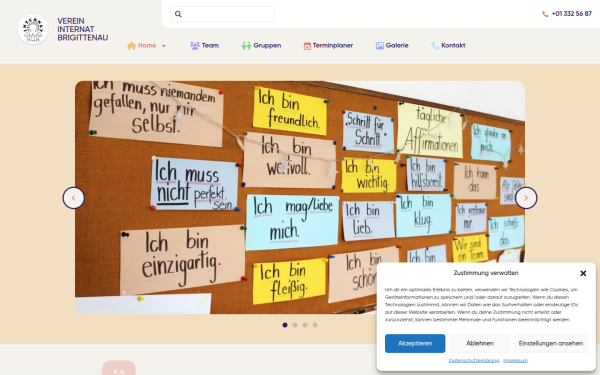Open the Team page via people icon
600x375 pixels.
[195, 46]
